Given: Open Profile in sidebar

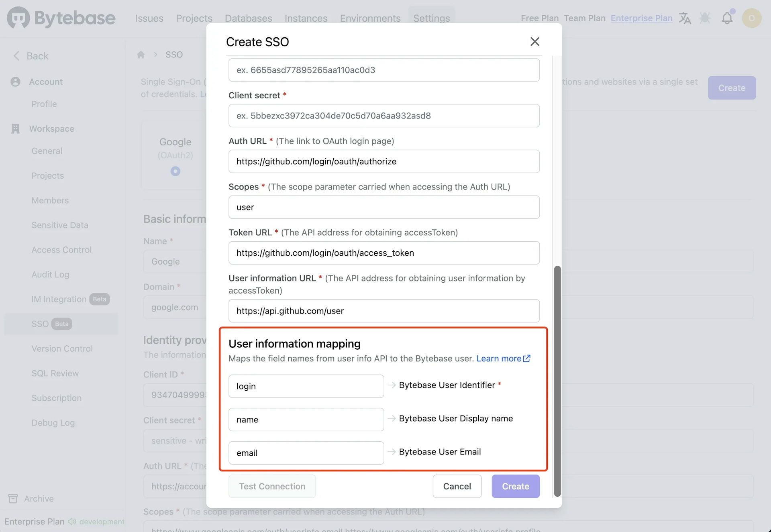Looking at the screenshot, I should point(44,104).
